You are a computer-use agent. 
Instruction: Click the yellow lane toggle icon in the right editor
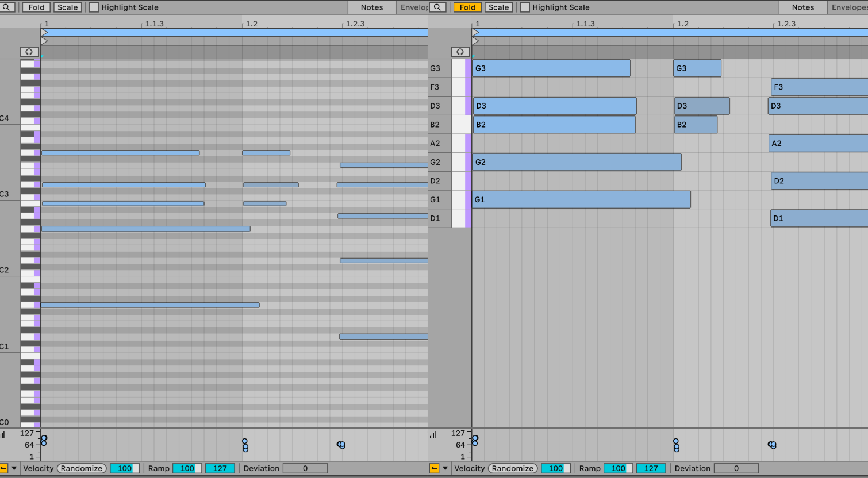point(434,468)
